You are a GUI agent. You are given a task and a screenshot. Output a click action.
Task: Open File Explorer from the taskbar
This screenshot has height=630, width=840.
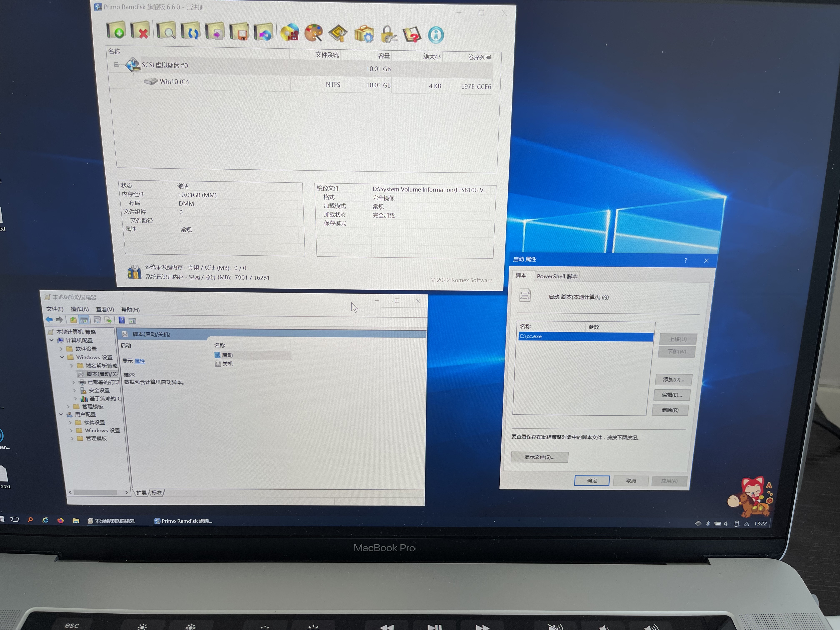(76, 521)
